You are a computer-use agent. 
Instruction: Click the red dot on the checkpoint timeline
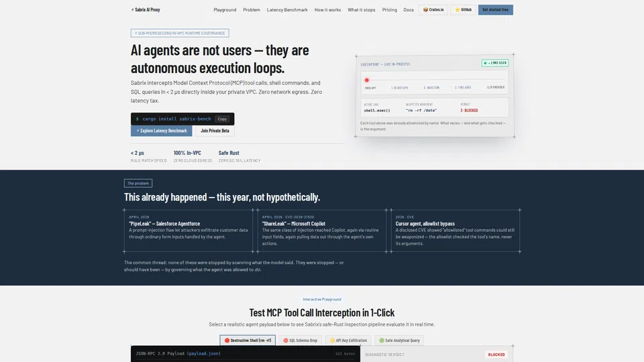point(367,80)
